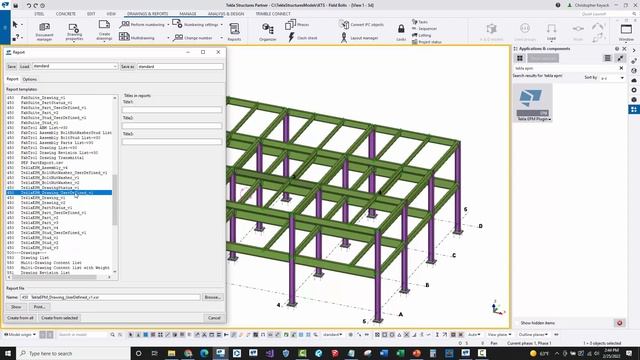The height and width of the screenshot is (360, 640).
Task: Click the save icon in title bar
Action: pos(16,5)
